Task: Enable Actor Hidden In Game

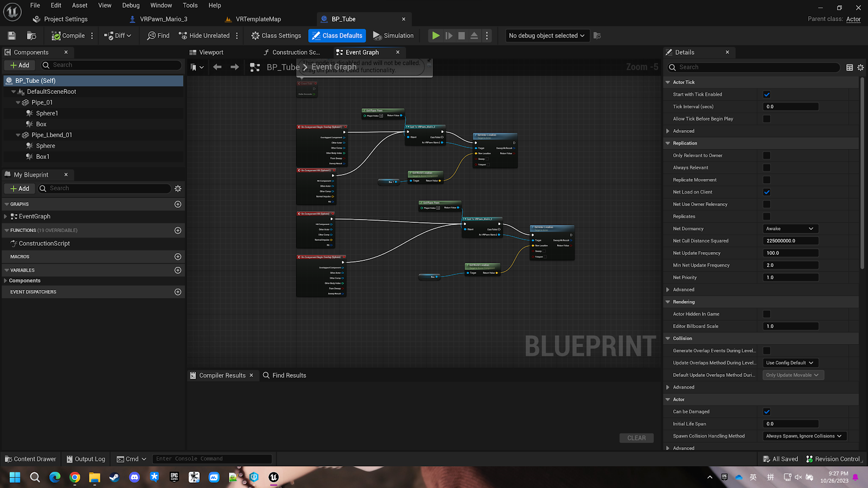Action: tap(767, 314)
